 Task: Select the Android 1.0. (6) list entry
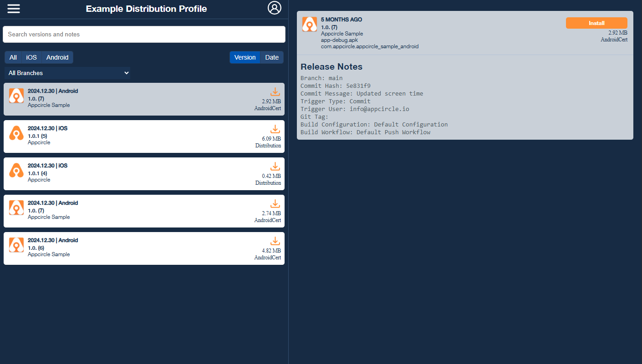pos(137,248)
